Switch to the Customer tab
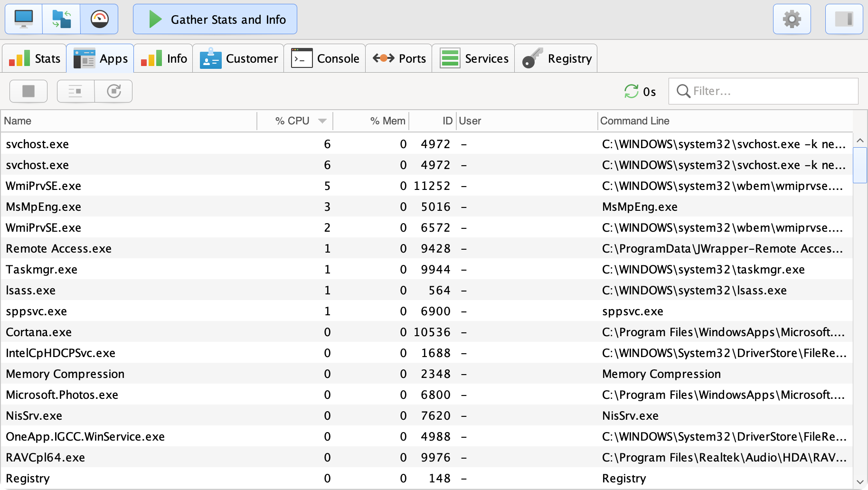Image resolution: width=868 pixels, height=490 pixels. click(238, 58)
